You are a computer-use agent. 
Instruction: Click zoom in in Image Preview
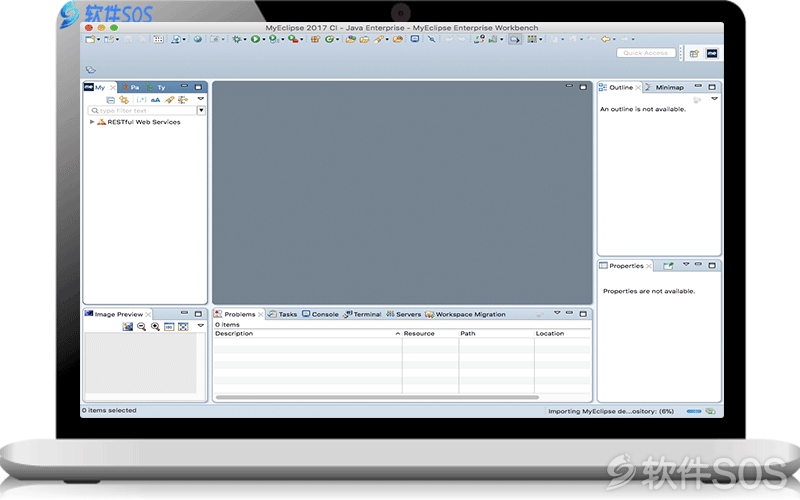155,327
